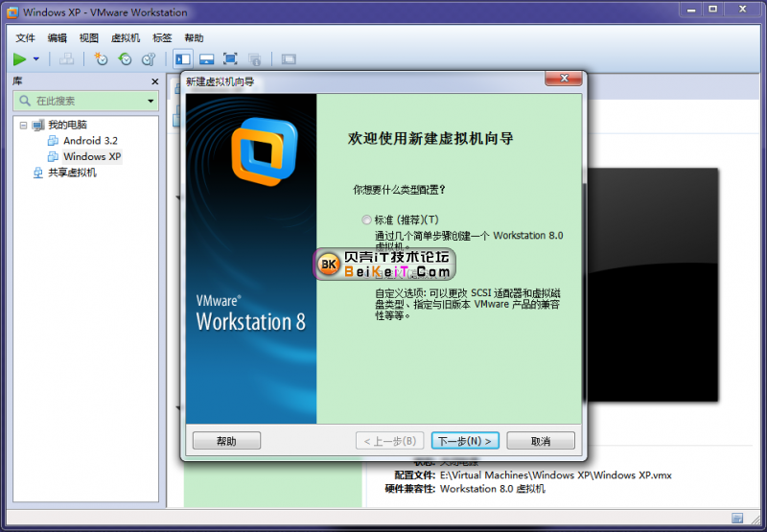The width and height of the screenshot is (767, 532).
Task: Click the Unity mode toolbar icon
Action: (254, 59)
